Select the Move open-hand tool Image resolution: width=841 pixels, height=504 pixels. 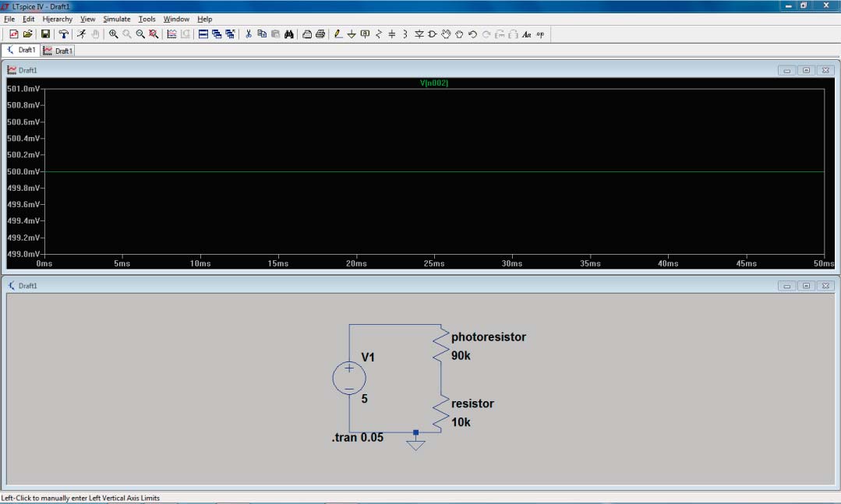tap(446, 34)
